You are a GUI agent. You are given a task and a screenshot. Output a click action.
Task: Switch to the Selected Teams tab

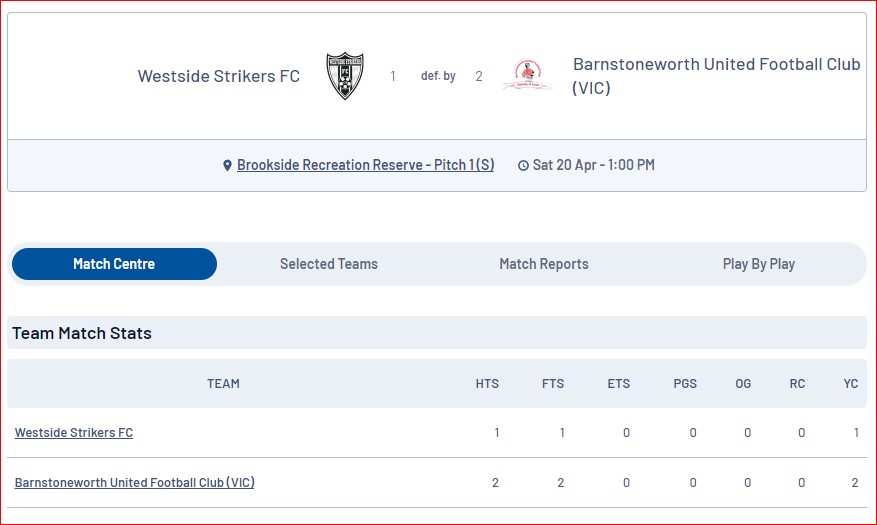[x=329, y=264]
